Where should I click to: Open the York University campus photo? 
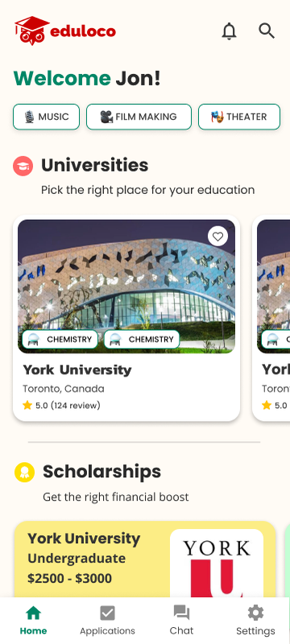126,287
